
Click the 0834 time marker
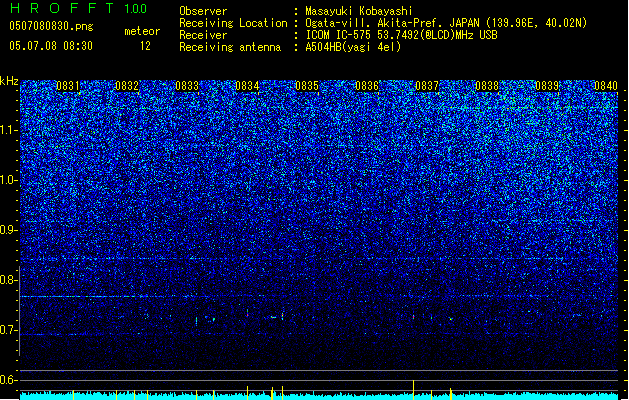247,86
